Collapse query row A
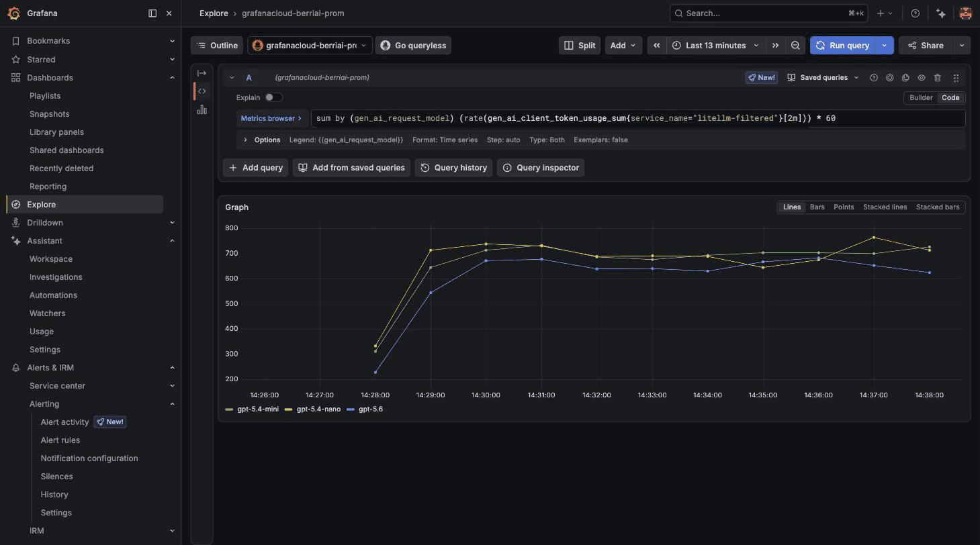The width and height of the screenshot is (980, 545). [x=232, y=78]
